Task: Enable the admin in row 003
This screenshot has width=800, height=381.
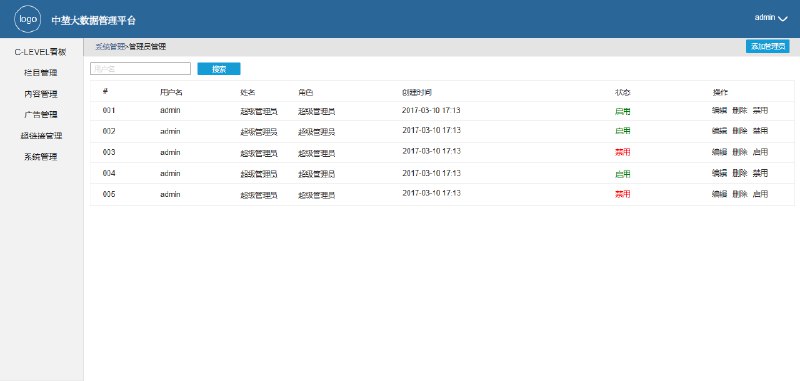Action: (x=760, y=152)
